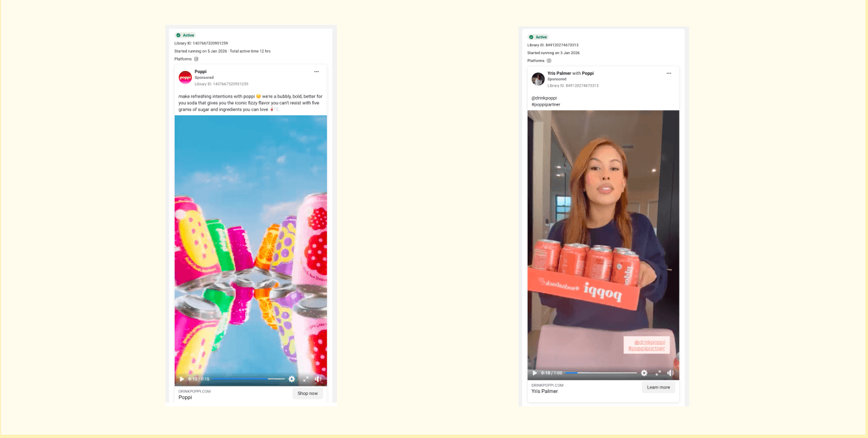This screenshot has height=438, width=868.
Task: Click the Poppi brand logo avatar
Action: [x=184, y=76]
